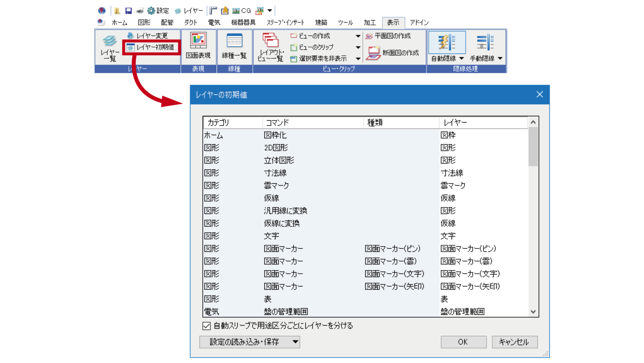Expand the 設定の読み込み・保存 dropdown
Image resolution: width=644 pixels, height=363 pixels.
(295, 342)
